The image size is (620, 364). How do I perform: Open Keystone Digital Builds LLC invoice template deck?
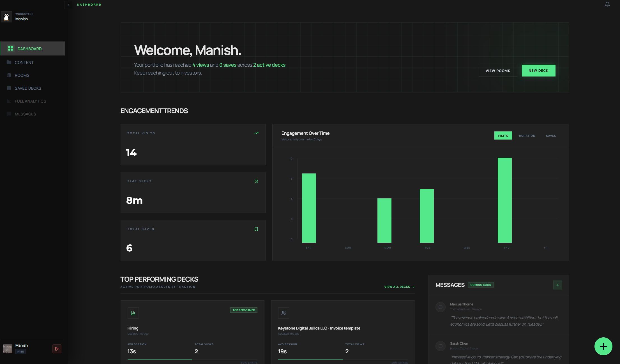pyautogui.click(x=319, y=328)
